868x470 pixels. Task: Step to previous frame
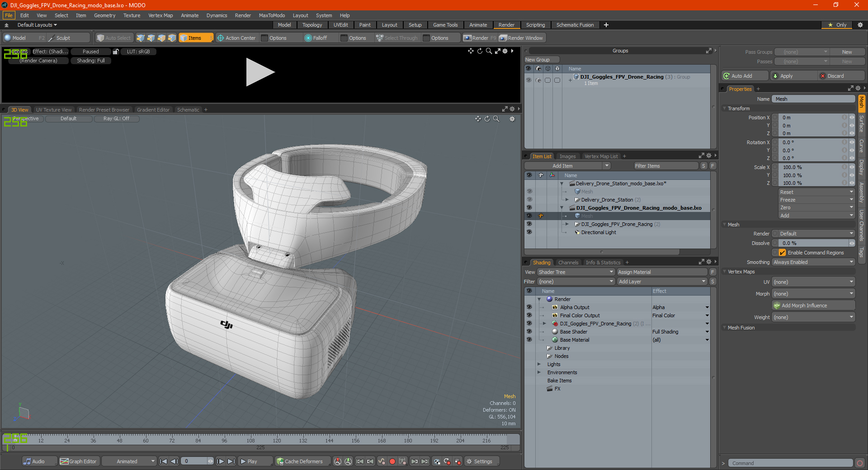[174, 461]
